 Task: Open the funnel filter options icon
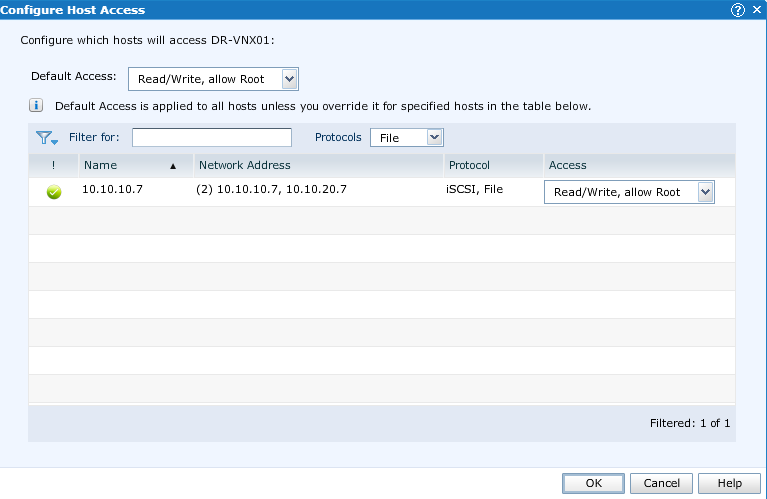pyautogui.click(x=47, y=138)
